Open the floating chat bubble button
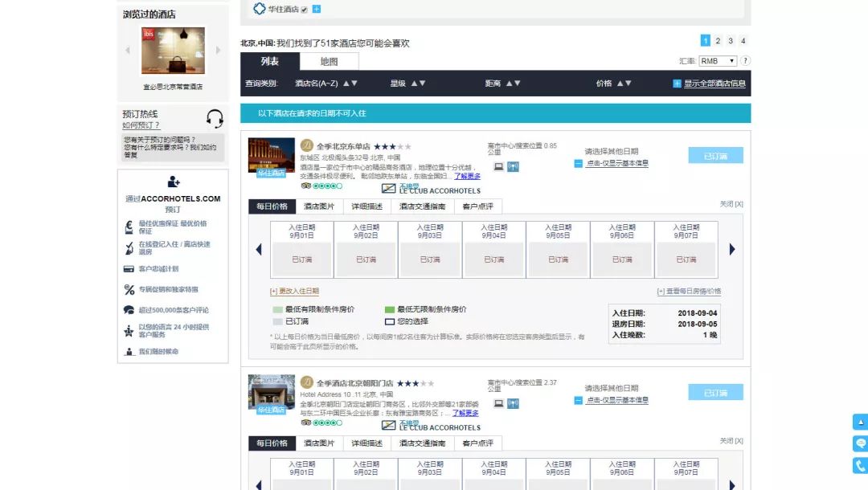 tap(860, 443)
